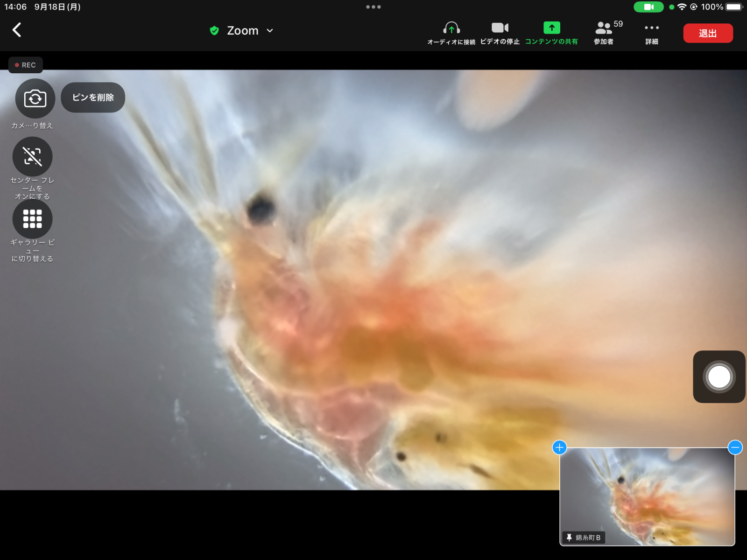
Task: Tap the REC recording indicator
Action: (x=26, y=65)
